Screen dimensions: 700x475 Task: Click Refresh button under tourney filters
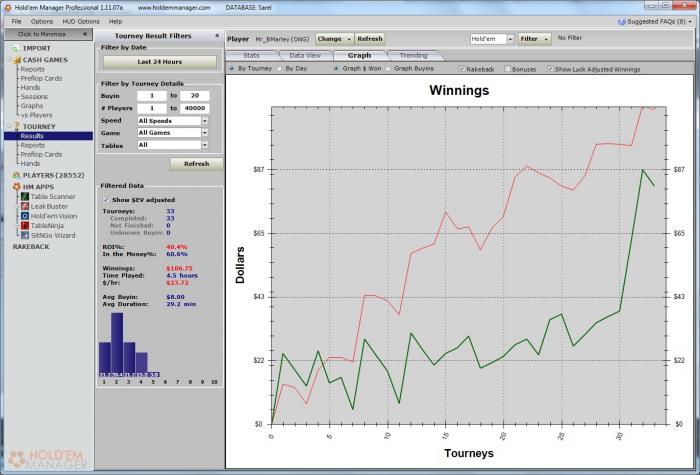coord(196,164)
